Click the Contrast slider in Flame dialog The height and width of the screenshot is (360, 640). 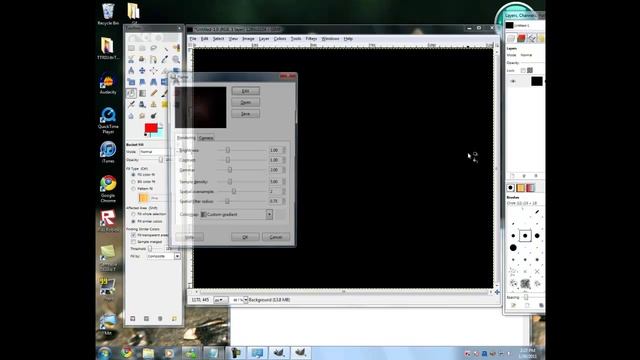click(x=242, y=160)
